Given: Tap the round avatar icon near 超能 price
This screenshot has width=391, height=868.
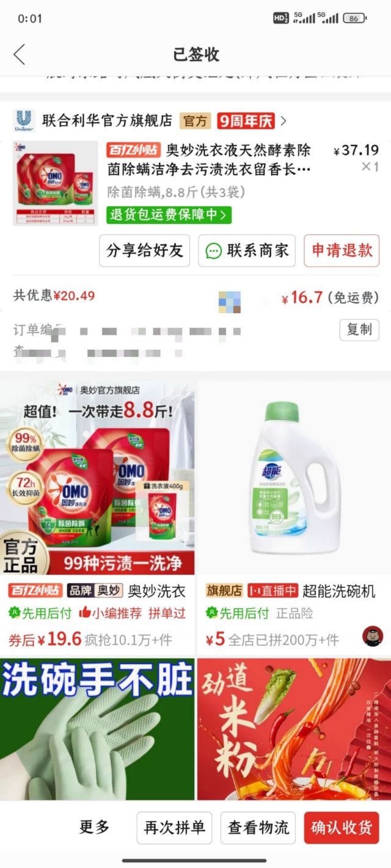Looking at the screenshot, I should (373, 636).
